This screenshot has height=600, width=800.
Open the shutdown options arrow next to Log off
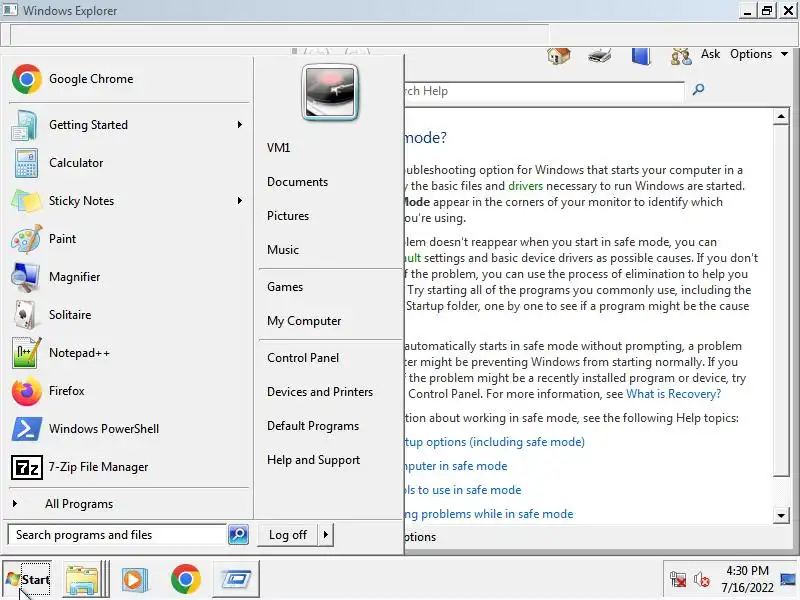click(326, 535)
